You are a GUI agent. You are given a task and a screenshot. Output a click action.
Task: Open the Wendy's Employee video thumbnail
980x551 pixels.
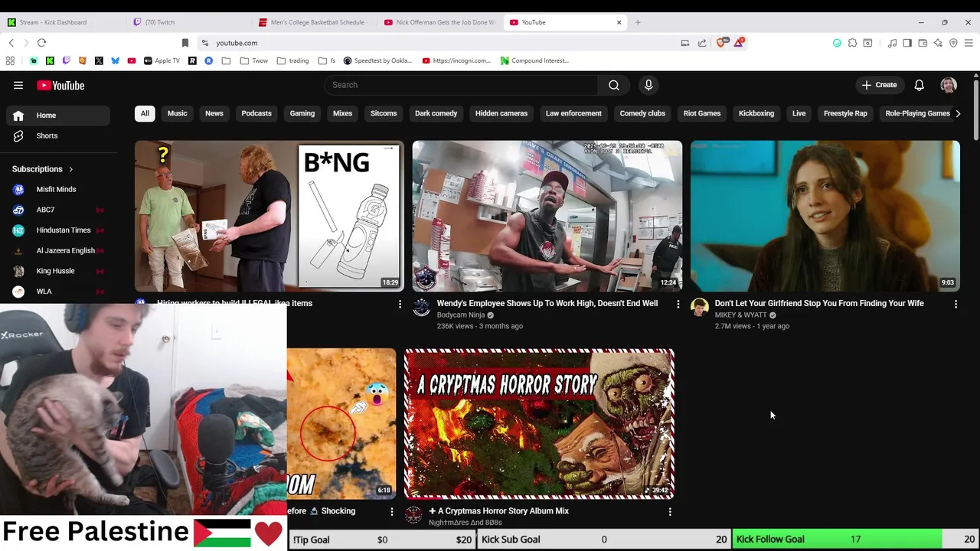click(547, 216)
